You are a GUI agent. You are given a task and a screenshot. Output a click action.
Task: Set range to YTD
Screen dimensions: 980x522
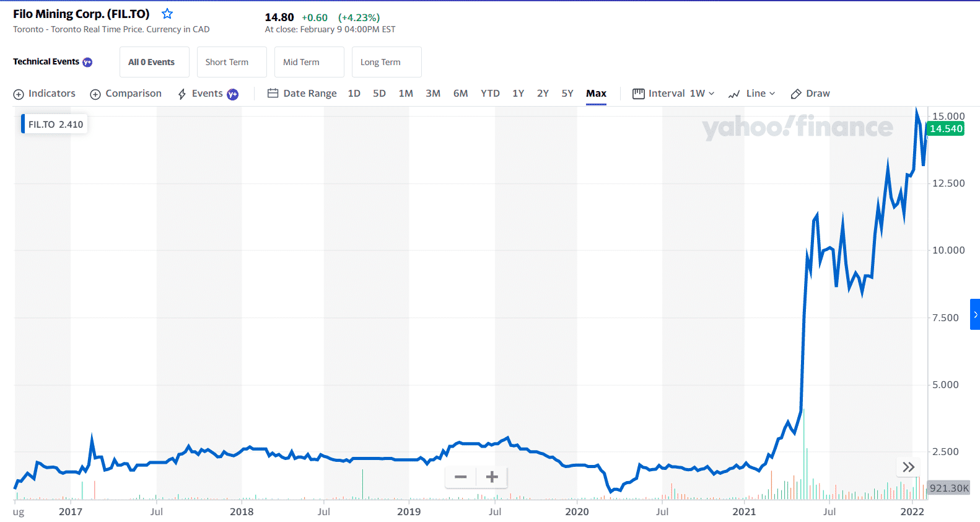pos(490,94)
